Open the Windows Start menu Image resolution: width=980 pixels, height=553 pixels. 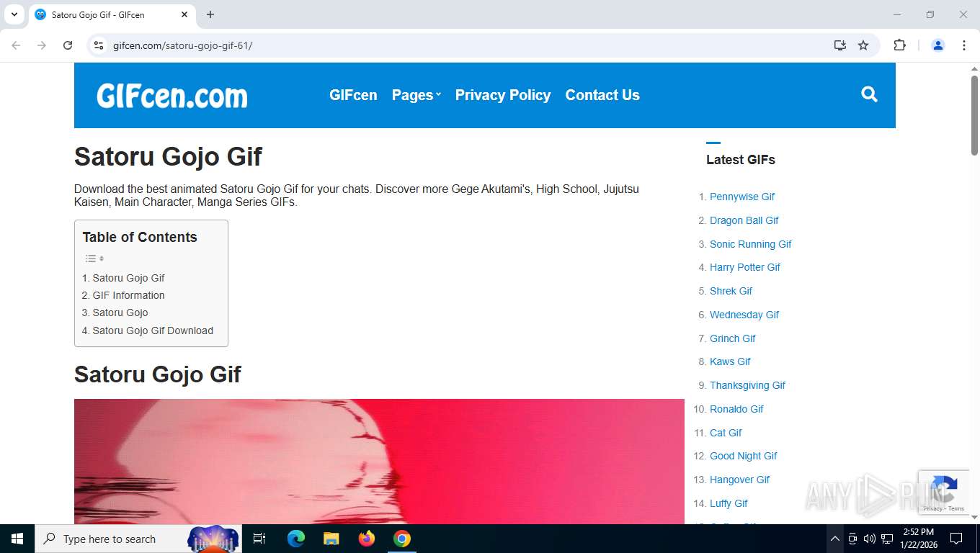coord(17,539)
